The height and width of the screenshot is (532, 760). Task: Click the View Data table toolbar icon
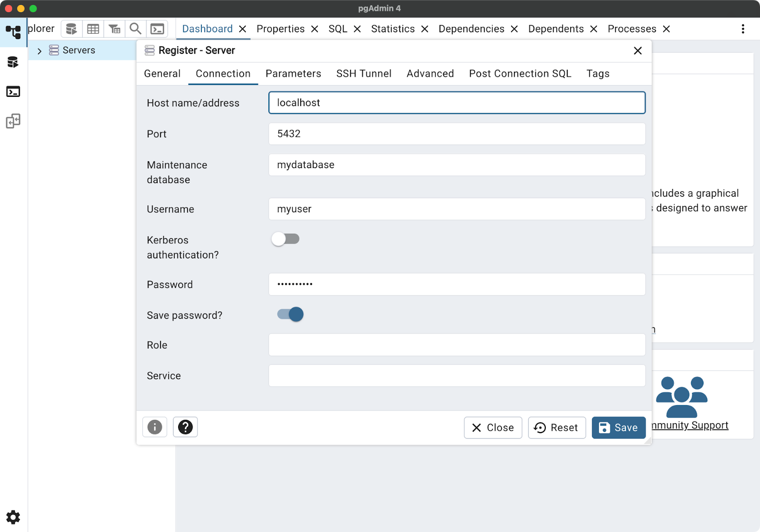[93, 29]
